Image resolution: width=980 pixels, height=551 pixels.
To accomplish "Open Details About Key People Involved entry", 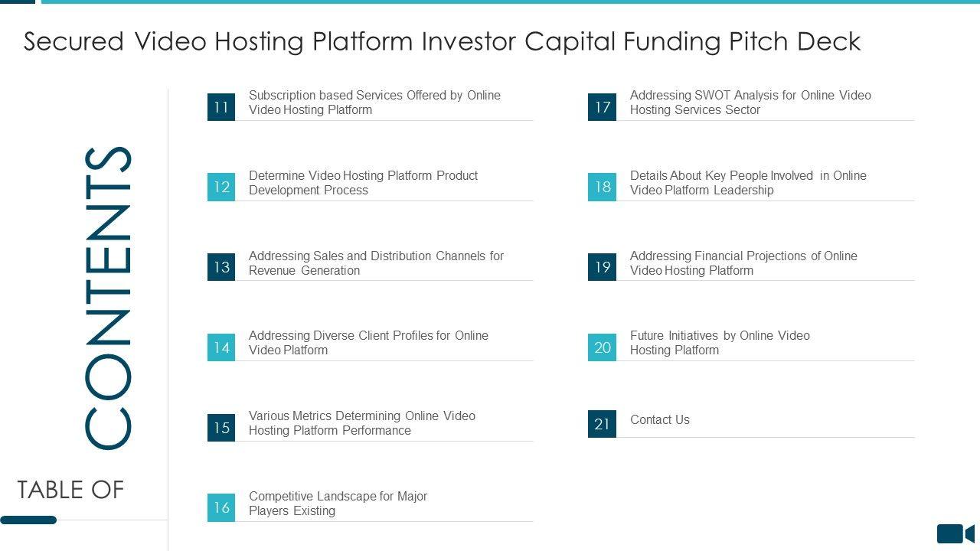I will (748, 183).
